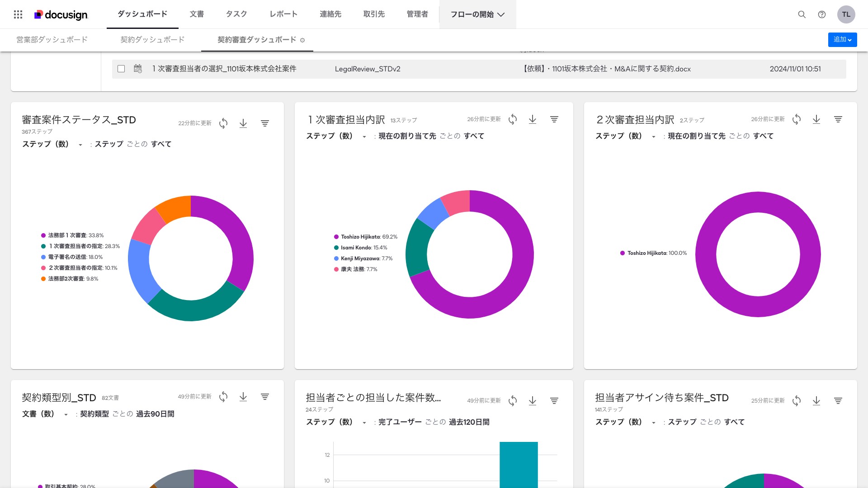868x488 pixels.
Task: Click the TL user avatar button
Action: pyautogui.click(x=846, y=14)
